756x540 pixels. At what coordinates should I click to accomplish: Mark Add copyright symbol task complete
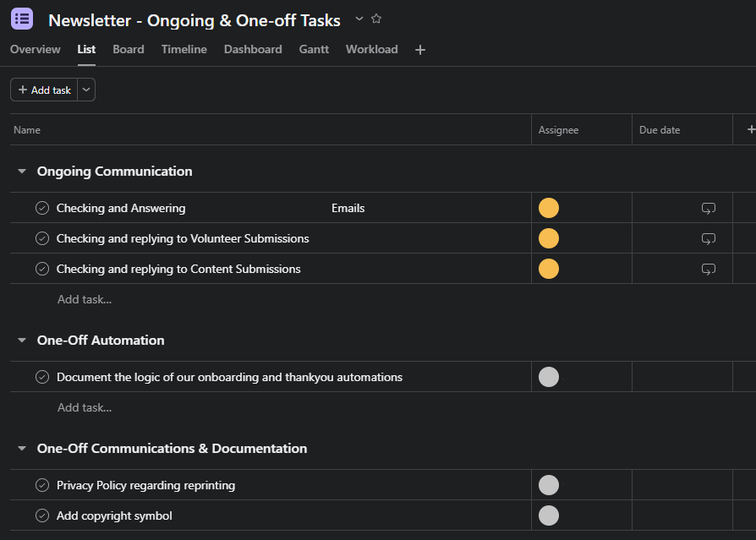coord(42,515)
